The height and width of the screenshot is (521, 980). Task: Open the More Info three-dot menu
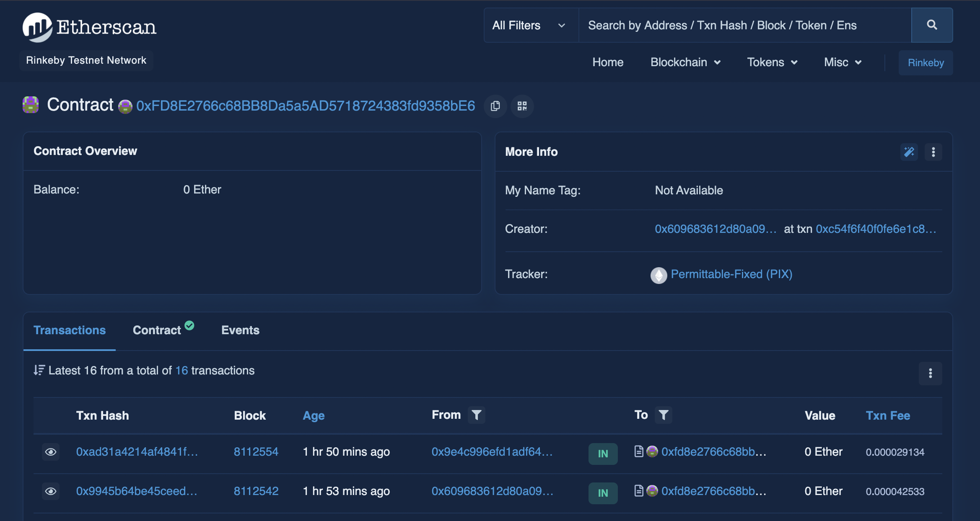(x=933, y=152)
